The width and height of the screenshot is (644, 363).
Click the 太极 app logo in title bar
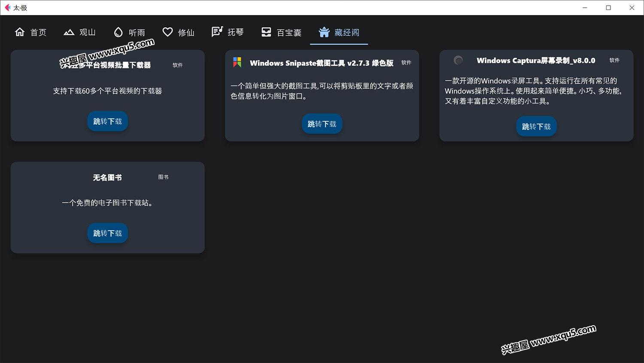point(7,8)
